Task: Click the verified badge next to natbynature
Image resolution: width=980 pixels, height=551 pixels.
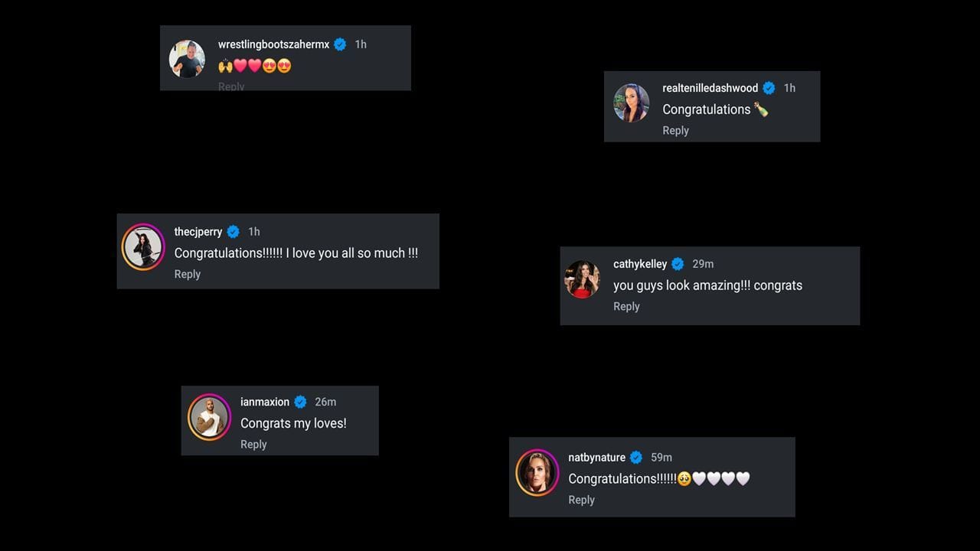Action: pos(636,457)
